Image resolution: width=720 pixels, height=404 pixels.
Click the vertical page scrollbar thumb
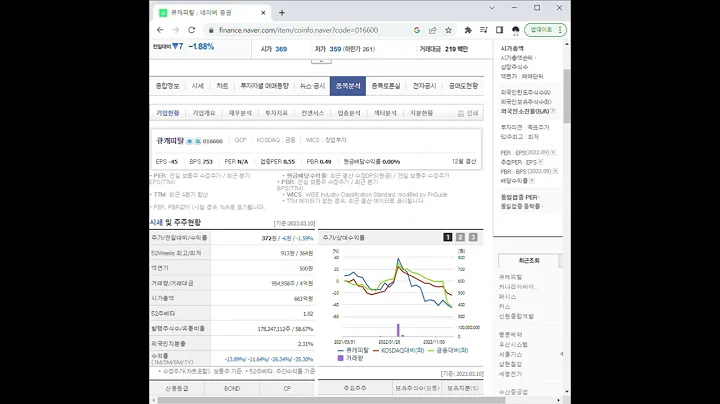[567, 95]
